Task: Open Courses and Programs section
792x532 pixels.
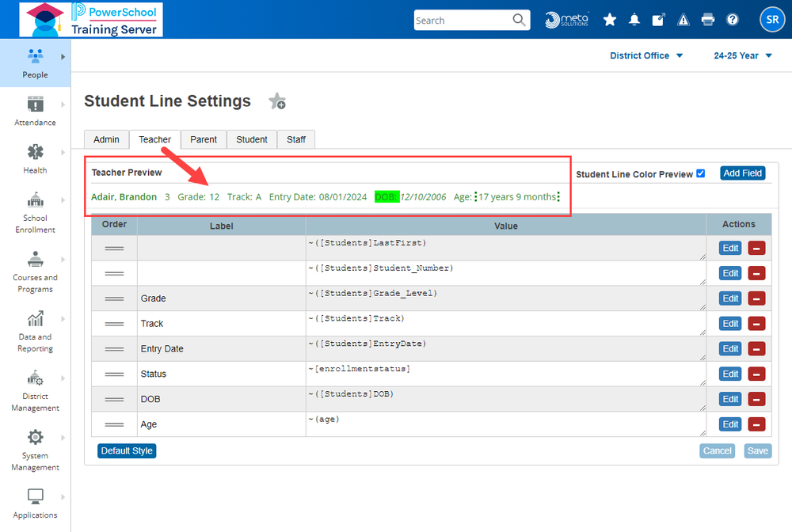Action: (x=35, y=272)
